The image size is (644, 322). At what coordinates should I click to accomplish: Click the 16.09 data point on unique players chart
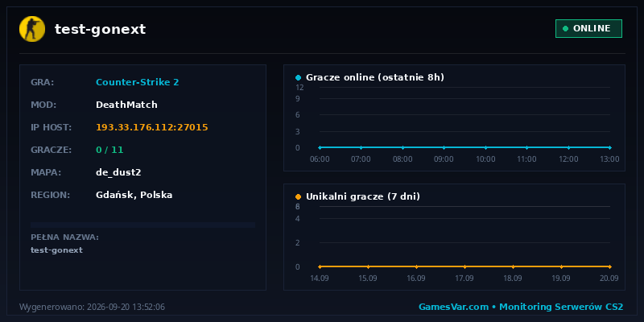tap(416, 266)
